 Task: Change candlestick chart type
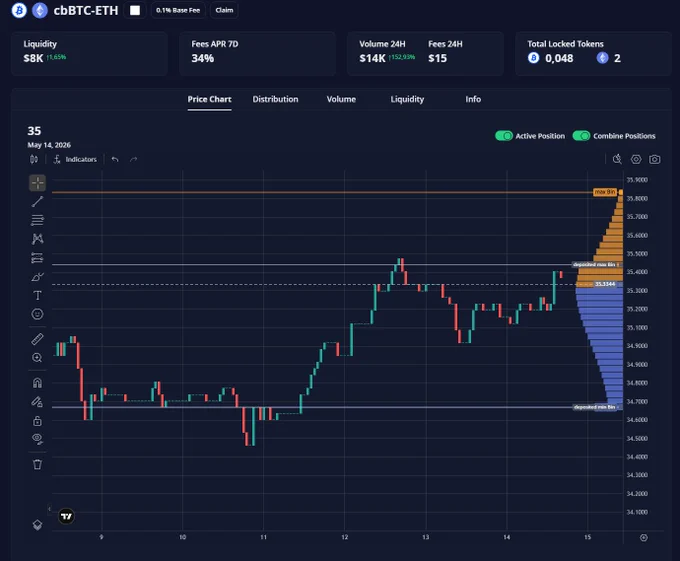pyautogui.click(x=34, y=160)
